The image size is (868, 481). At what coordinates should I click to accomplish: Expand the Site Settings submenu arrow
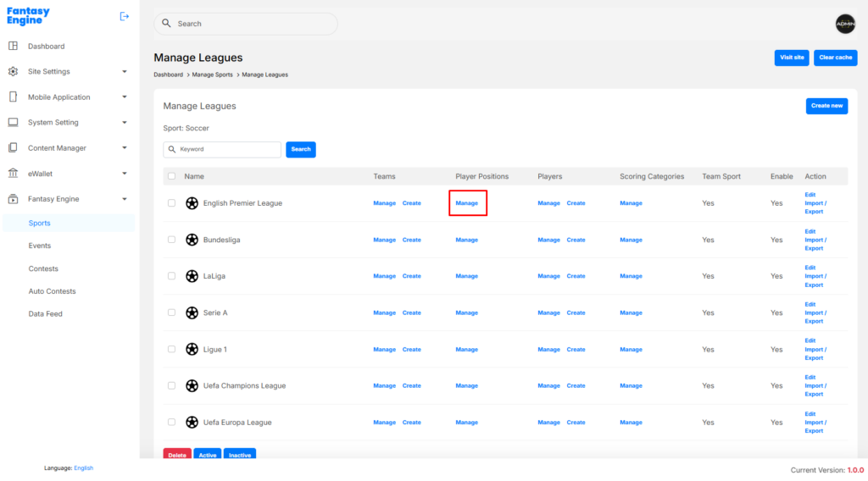[x=125, y=72]
